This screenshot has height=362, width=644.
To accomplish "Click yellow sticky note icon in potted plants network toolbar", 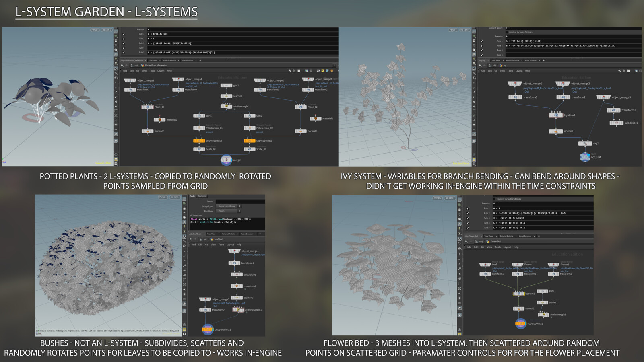I will coord(323,71).
